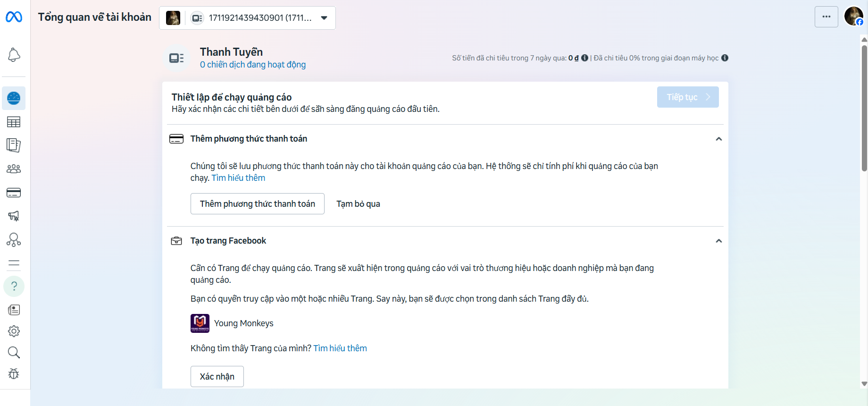Click Tạm bỏ qua to skip payment
Screen dimensions: 868x406
(x=358, y=204)
